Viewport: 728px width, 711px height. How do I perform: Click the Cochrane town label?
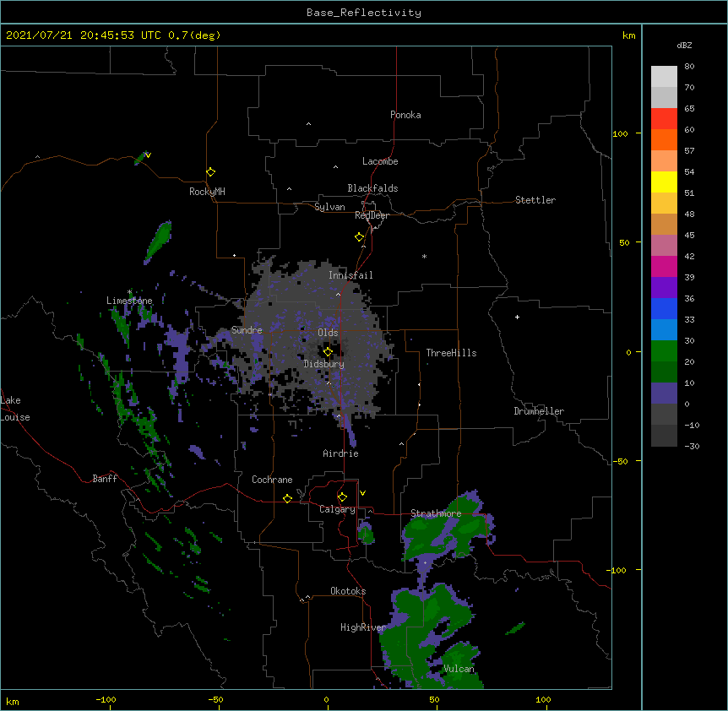coord(272,480)
